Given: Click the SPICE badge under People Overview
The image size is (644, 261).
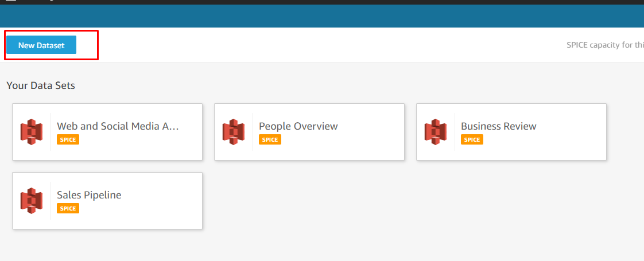Looking at the screenshot, I should (x=270, y=139).
